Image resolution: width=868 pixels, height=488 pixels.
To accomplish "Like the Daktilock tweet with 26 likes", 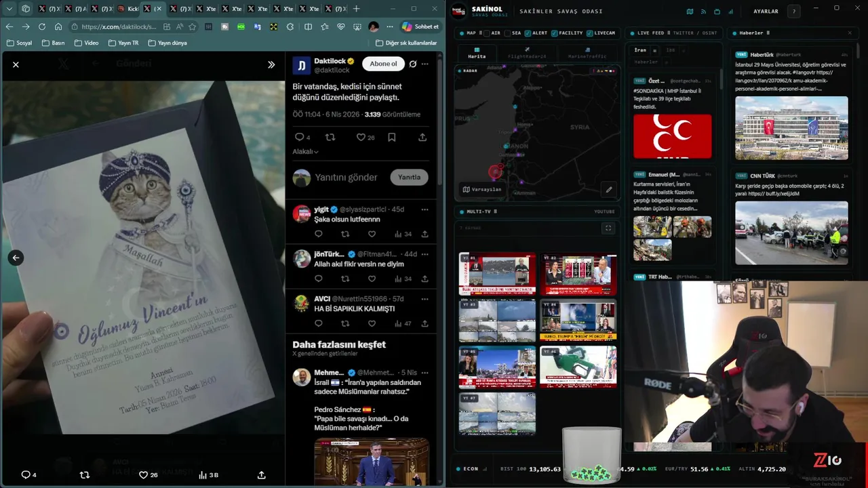I will (x=366, y=137).
